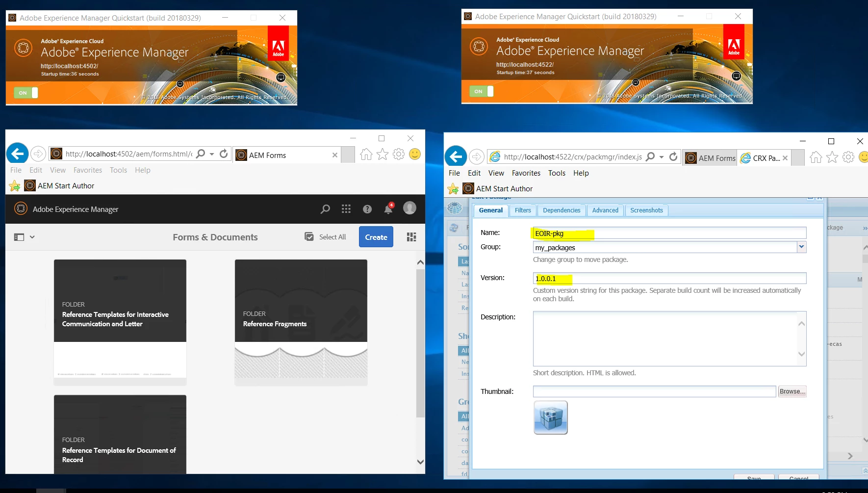
Task: Toggle the ON switch in right Quickstart window
Action: [x=481, y=91]
